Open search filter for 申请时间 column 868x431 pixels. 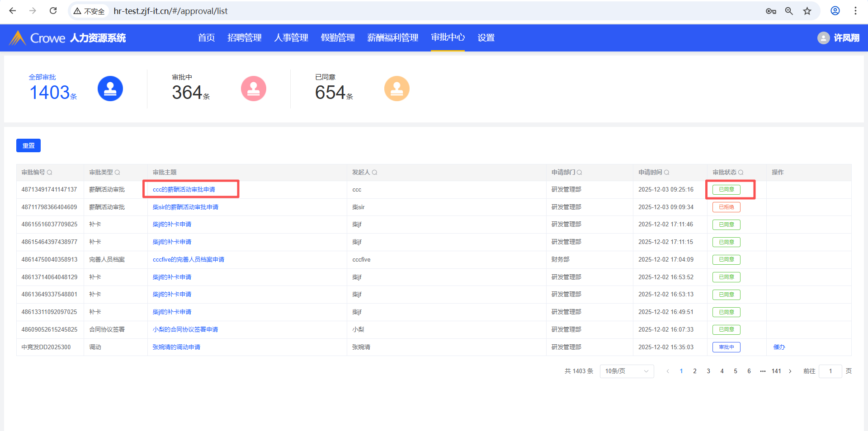pyautogui.click(x=667, y=173)
